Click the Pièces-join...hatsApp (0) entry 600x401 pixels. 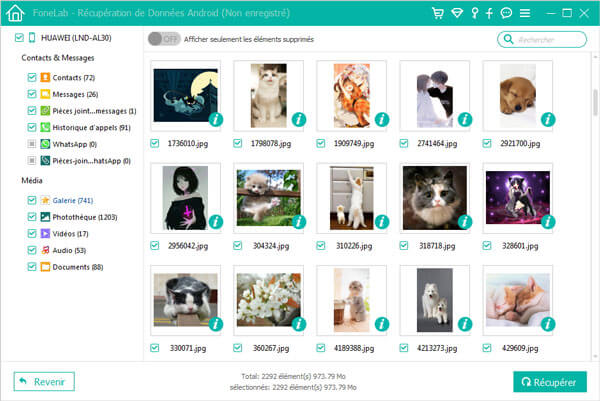pyautogui.click(x=91, y=161)
